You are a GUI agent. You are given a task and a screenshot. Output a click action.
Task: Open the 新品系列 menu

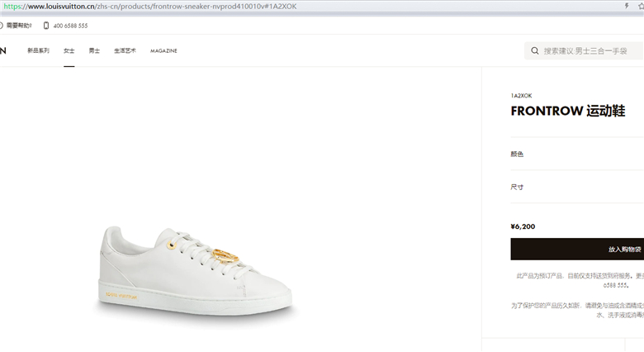[x=38, y=50]
